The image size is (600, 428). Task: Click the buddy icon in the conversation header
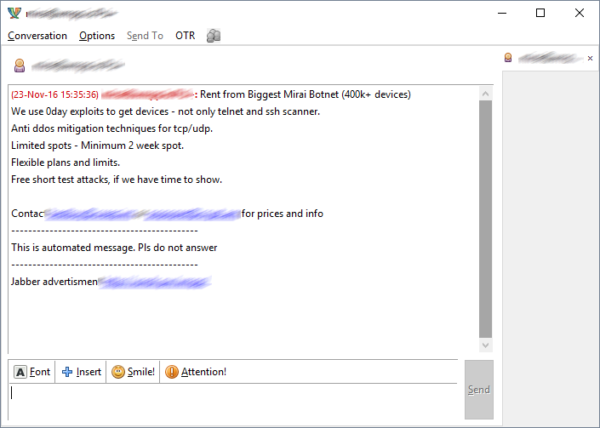[x=19, y=66]
